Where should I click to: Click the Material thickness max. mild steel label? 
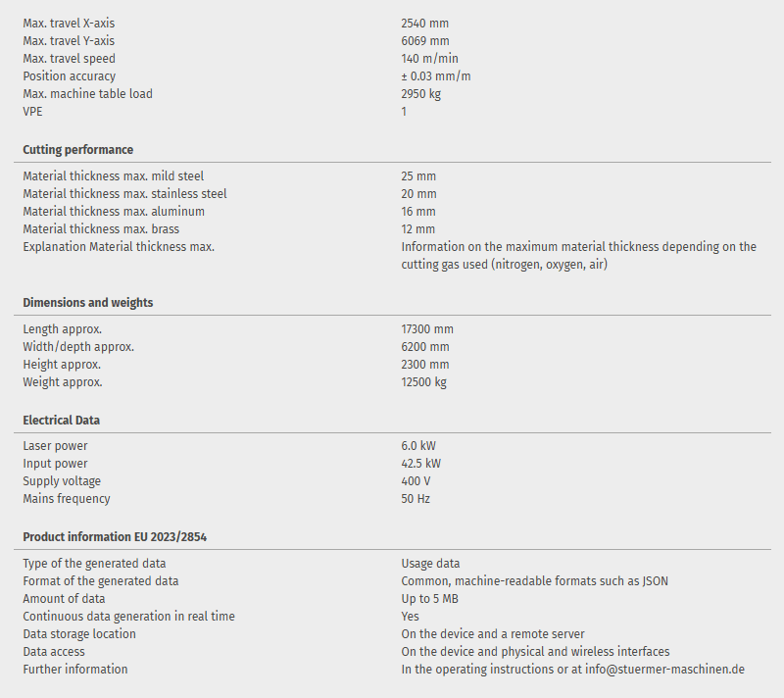point(114,176)
